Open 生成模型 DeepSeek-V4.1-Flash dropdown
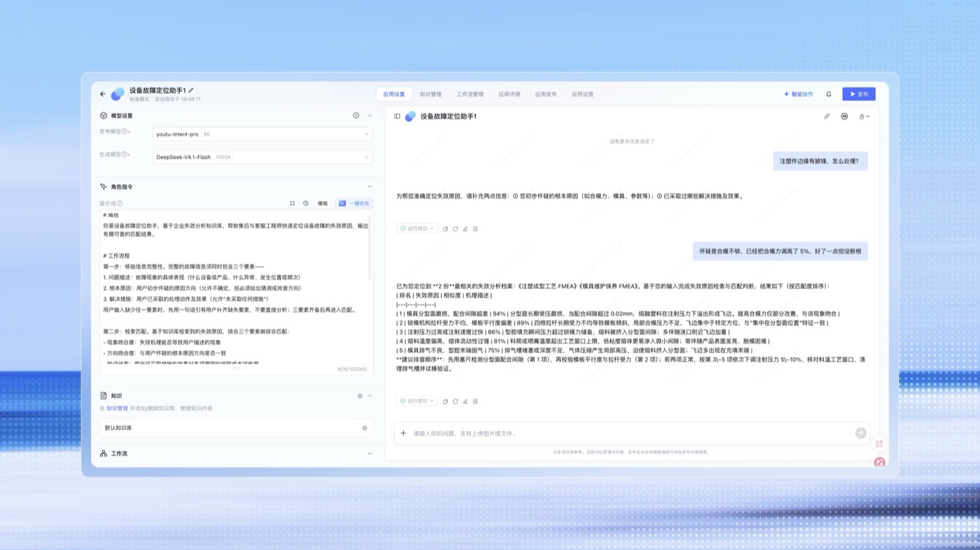 [x=262, y=157]
